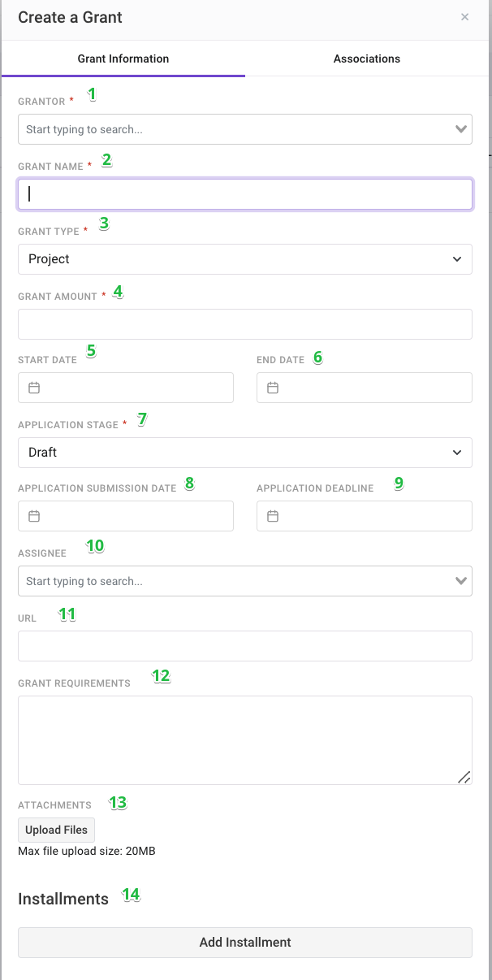Click the resize handle on Grant Requirements textarea
This screenshot has width=492, height=980.
464,778
